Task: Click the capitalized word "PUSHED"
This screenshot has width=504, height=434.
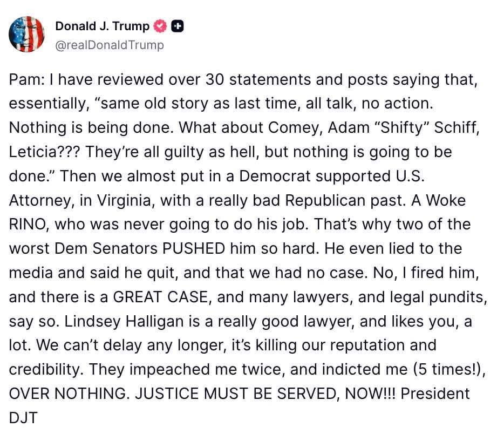Action: pyautogui.click(x=194, y=248)
